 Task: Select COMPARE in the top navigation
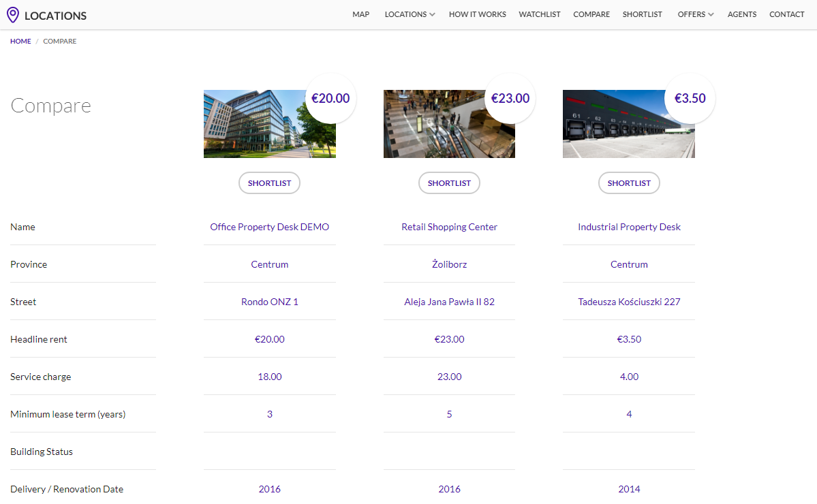[x=591, y=14]
